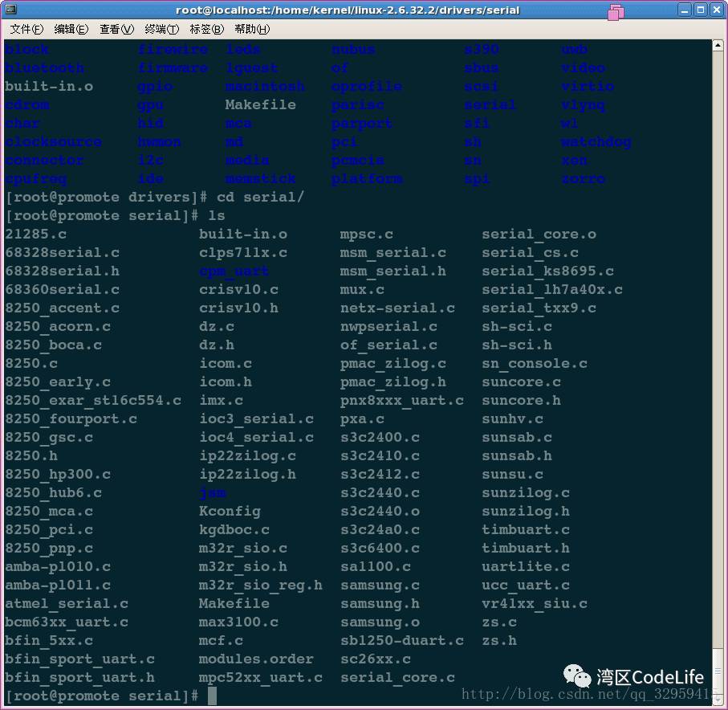Close the terminal window
The image size is (728, 710).
click(717, 10)
